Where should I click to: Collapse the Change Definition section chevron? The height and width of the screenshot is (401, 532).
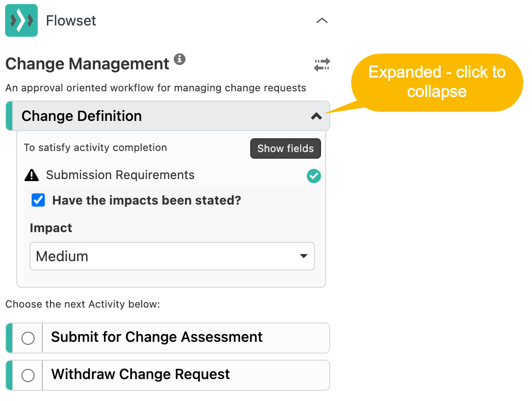(316, 116)
